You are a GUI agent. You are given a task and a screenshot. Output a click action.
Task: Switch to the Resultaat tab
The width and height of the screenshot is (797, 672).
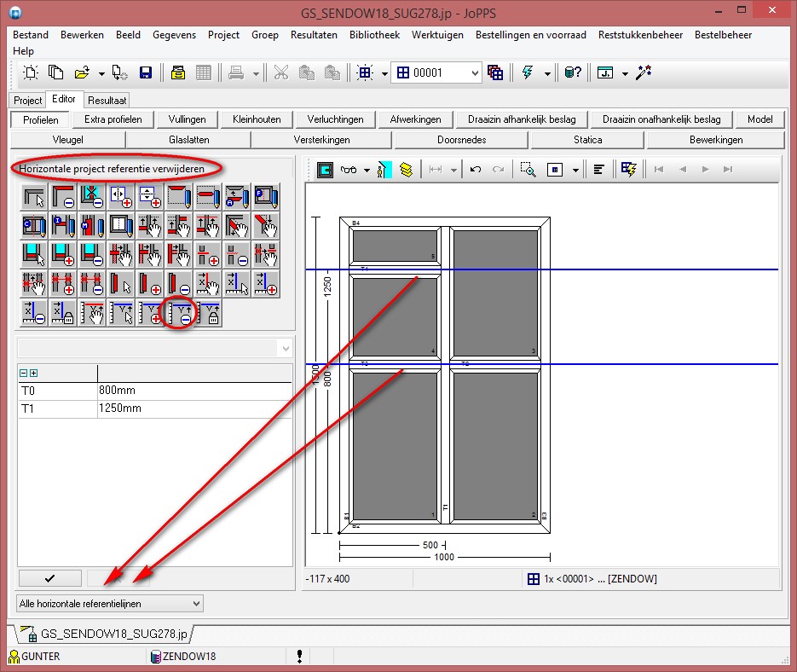click(107, 101)
